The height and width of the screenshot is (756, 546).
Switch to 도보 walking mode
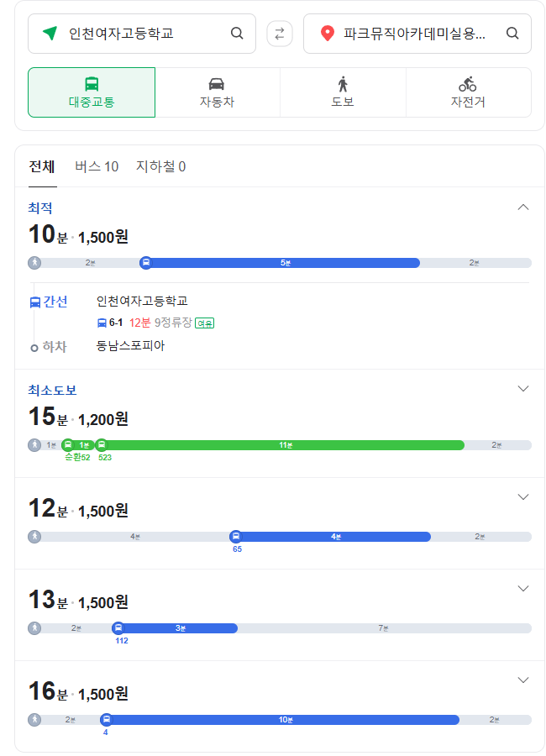point(343,92)
